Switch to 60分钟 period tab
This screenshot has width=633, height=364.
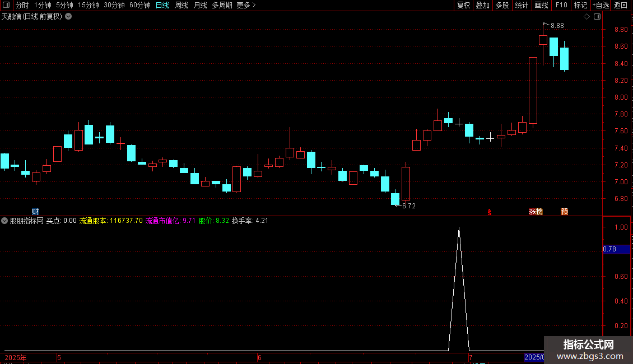click(140, 5)
